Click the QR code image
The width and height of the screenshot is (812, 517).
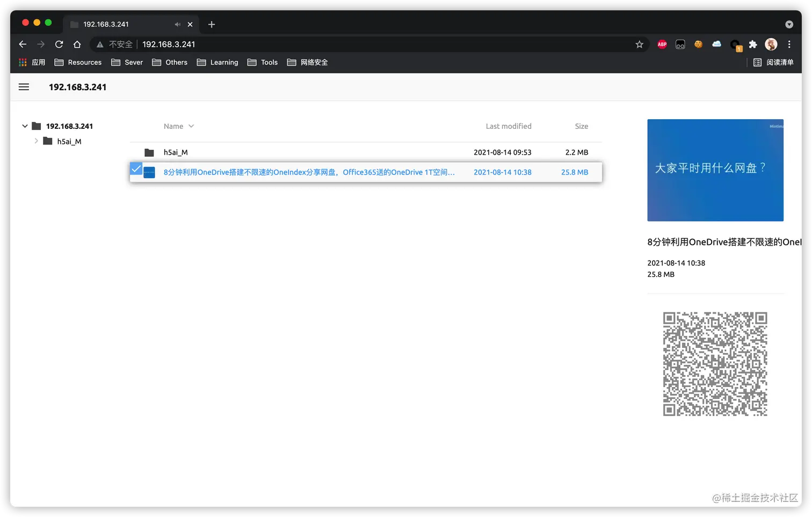click(x=715, y=364)
